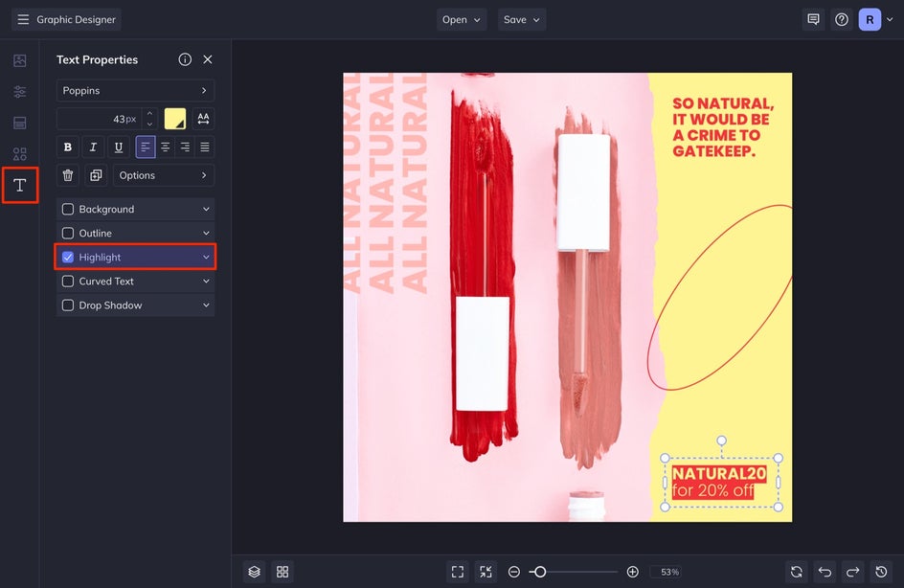Click the yellow text color swatch
904x588 pixels.
(x=175, y=119)
